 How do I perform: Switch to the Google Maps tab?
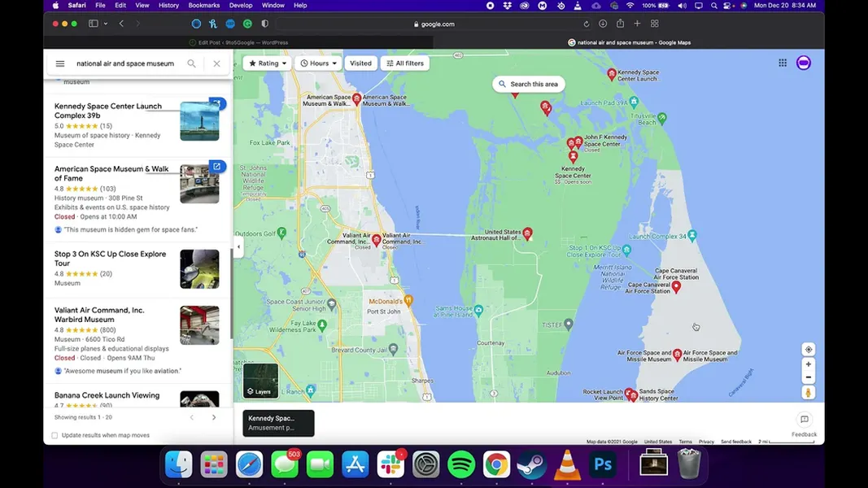629,42
